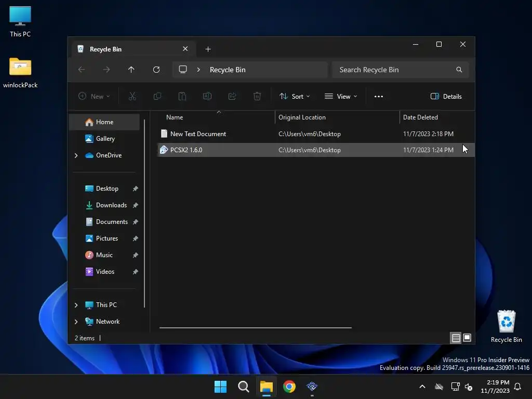This screenshot has width=532, height=399.
Task: Open Downloads in sidebar
Action: (x=111, y=205)
